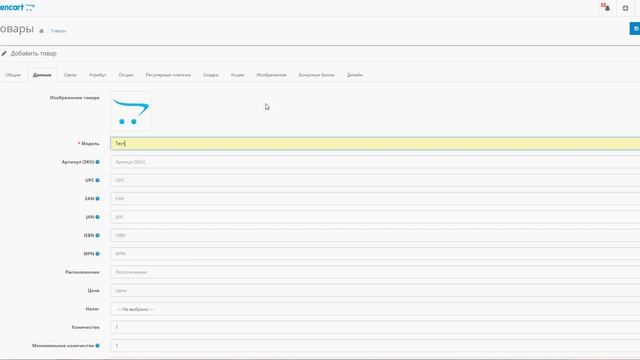The width and height of the screenshot is (640, 360).
Task: Show help for Минимальное количество
Action: 98,346
